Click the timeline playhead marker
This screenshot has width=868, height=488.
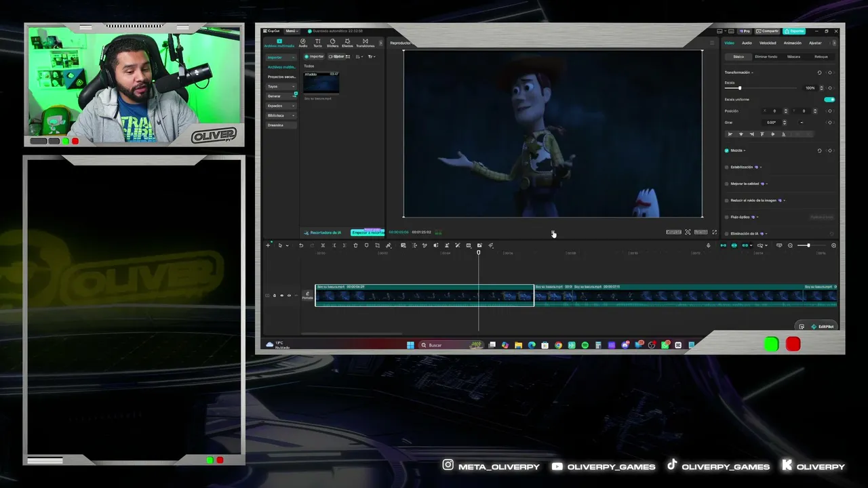click(478, 253)
